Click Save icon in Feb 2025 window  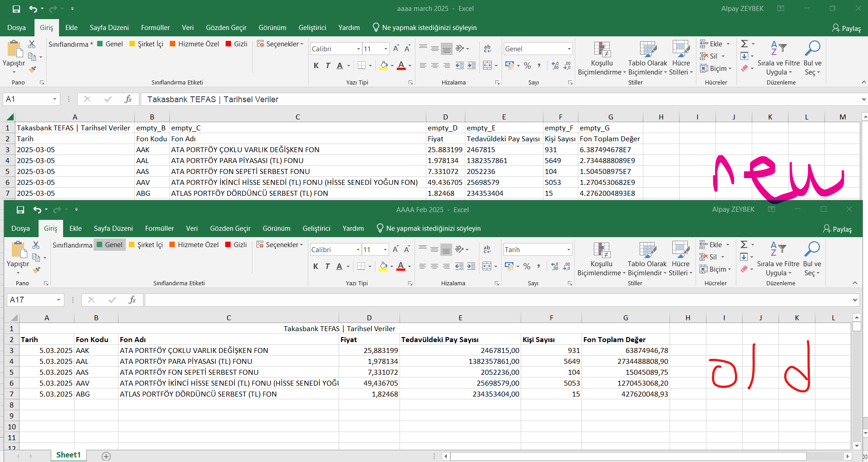click(x=20, y=209)
